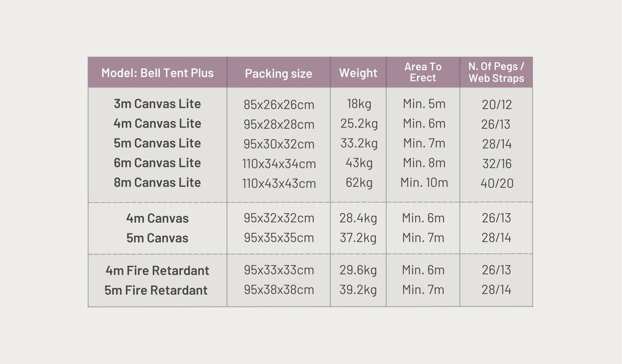Select the 3m Canvas Lite row label

click(x=157, y=104)
